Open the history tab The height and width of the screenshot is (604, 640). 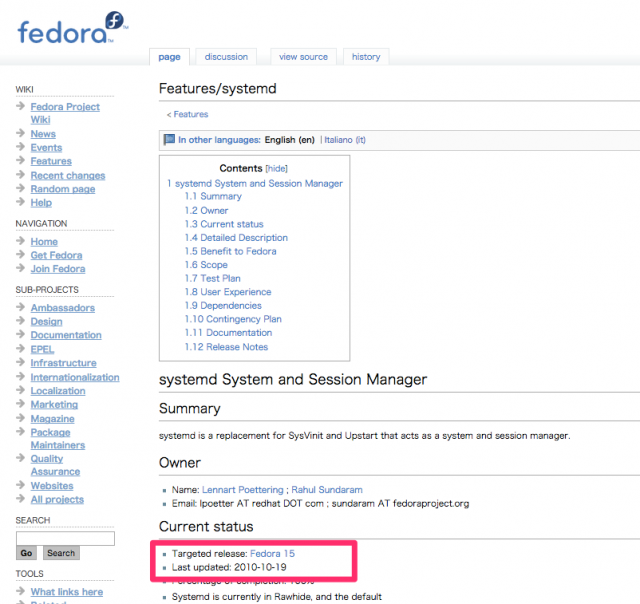coord(366,57)
